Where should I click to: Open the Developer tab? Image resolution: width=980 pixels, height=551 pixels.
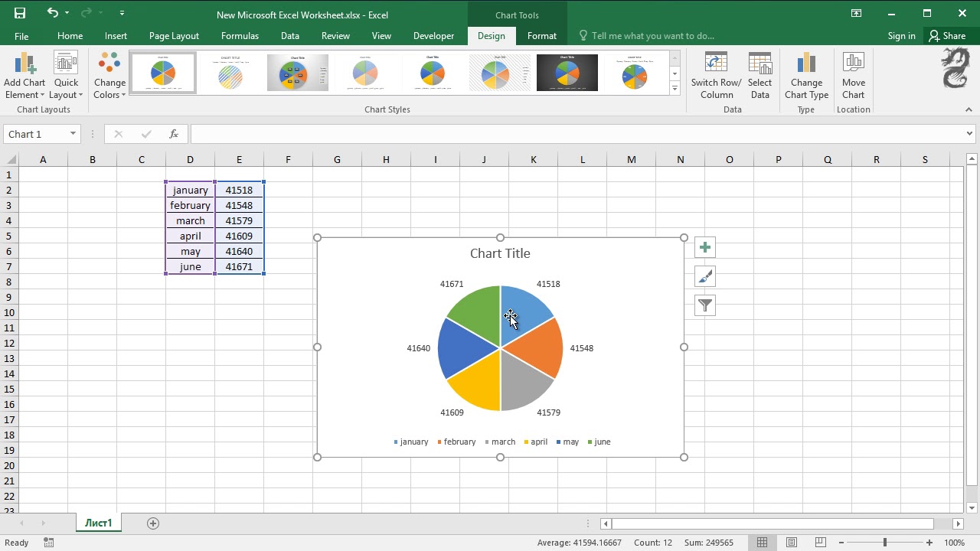[433, 36]
